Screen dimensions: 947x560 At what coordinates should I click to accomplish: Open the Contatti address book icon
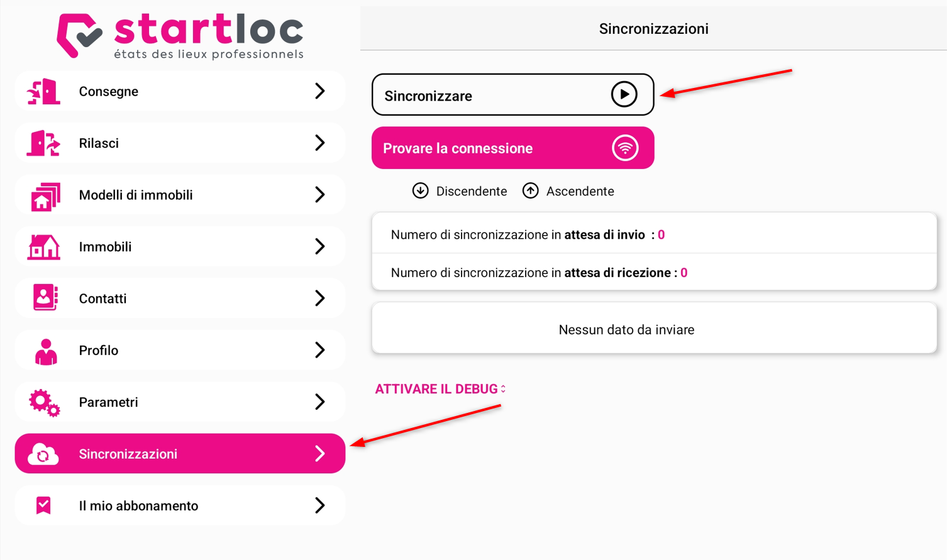coord(45,297)
